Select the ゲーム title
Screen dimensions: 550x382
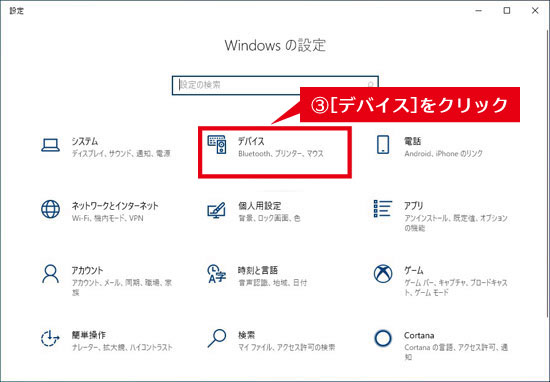(x=414, y=270)
